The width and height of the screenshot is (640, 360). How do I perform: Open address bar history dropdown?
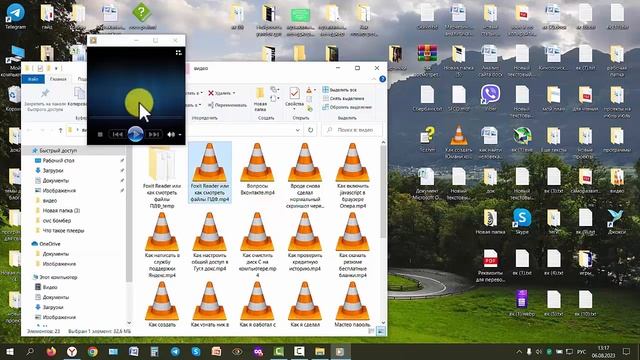[x=298, y=130]
